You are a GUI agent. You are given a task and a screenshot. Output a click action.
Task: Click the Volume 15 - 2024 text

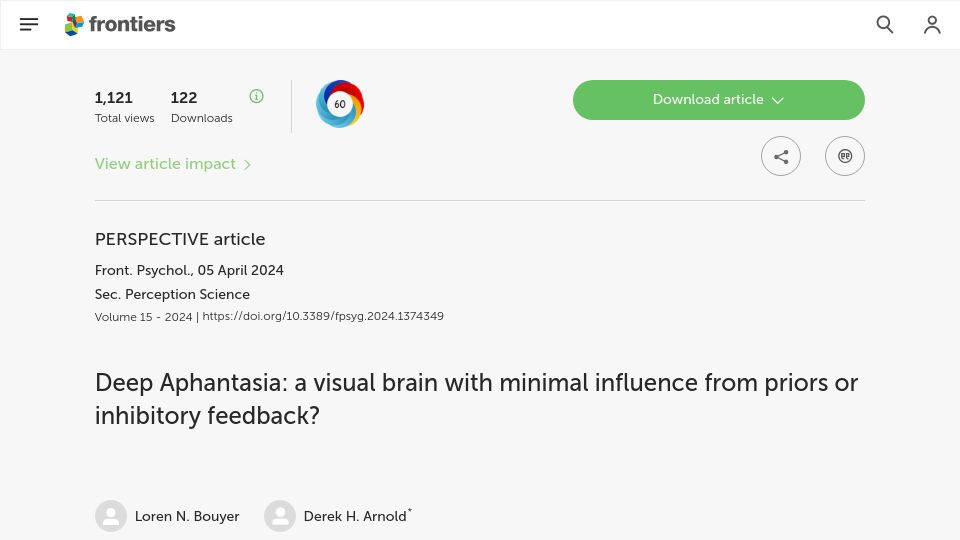click(143, 317)
